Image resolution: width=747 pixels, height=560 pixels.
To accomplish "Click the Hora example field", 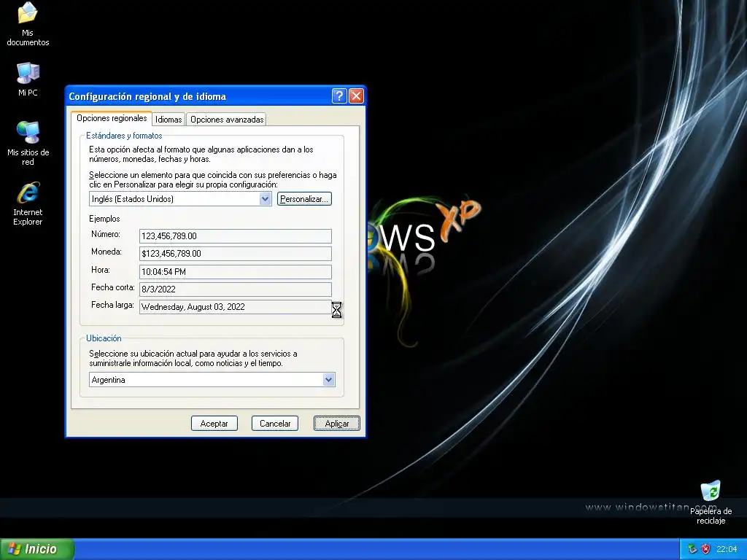I will pos(236,272).
